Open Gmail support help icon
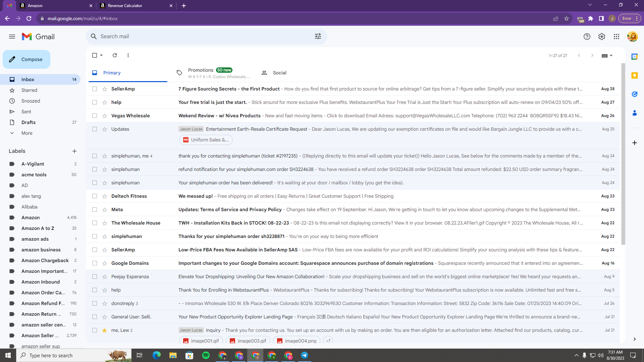 [x=587, y=37]
